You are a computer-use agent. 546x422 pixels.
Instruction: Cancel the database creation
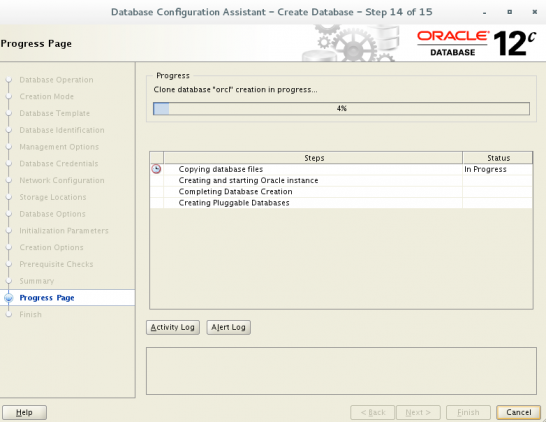coord(518,412)
